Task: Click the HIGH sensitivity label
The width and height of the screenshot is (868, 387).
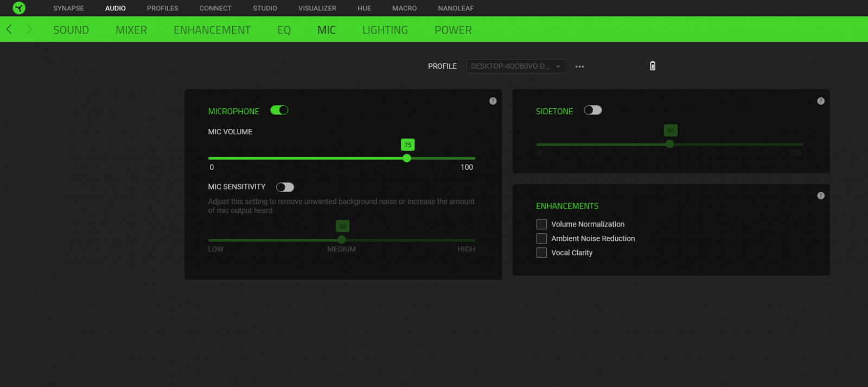Action: 466,249
